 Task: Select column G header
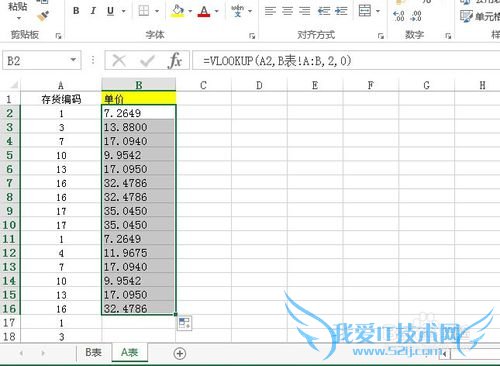click(426, 85)
